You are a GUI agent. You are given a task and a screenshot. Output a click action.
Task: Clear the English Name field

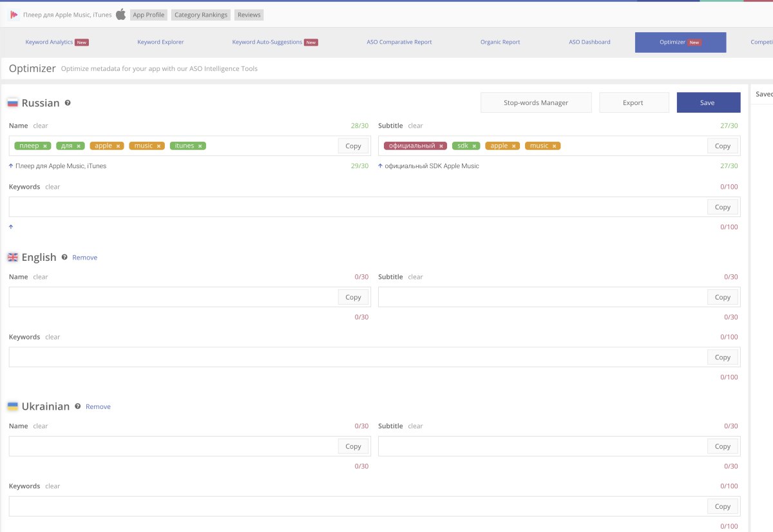click(x=41, y=277)
